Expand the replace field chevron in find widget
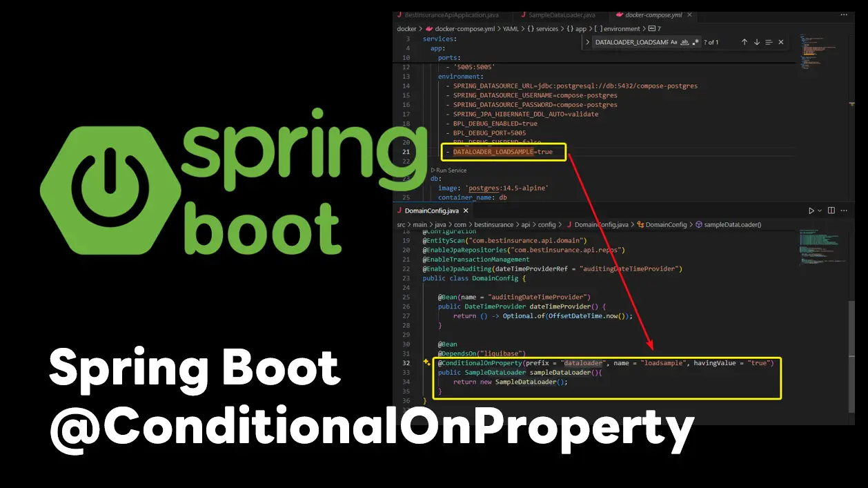 (x=588, y=42)
